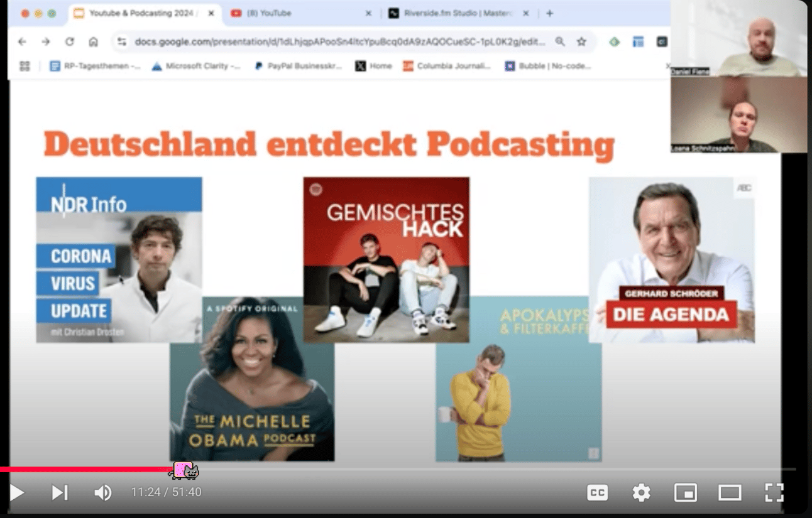
Task: Seek the unplayed part of progress bar
Action: pyautogui.click(x=497, y=469)
